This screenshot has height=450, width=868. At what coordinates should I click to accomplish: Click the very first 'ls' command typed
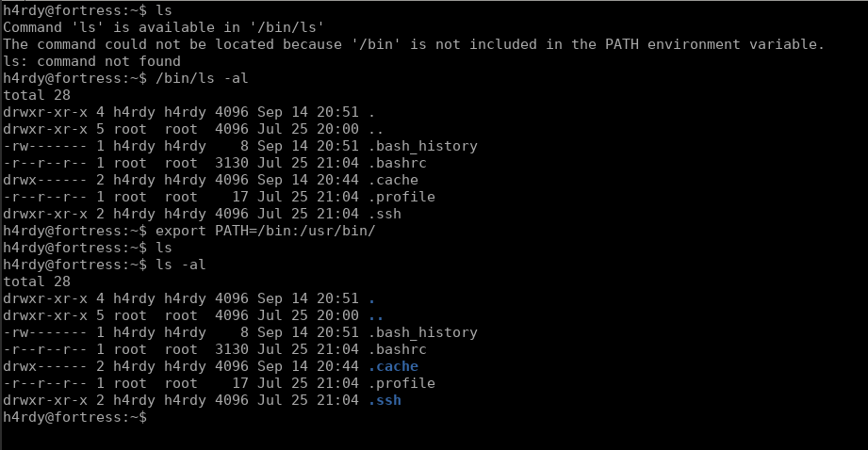pos(164,10)
